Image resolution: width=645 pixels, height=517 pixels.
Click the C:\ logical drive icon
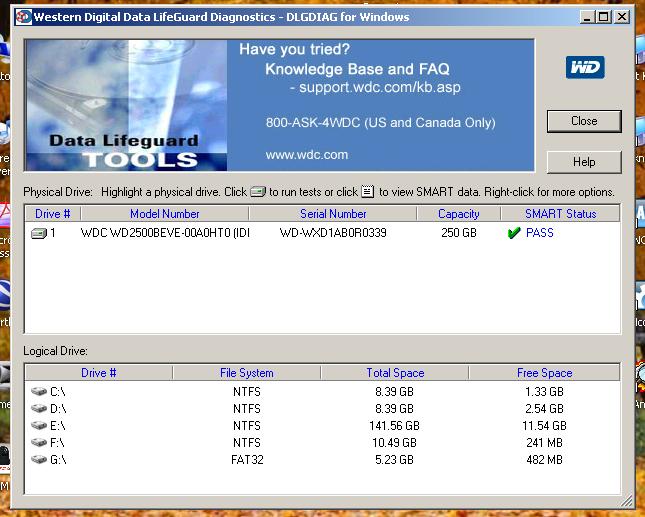[39, 392]
